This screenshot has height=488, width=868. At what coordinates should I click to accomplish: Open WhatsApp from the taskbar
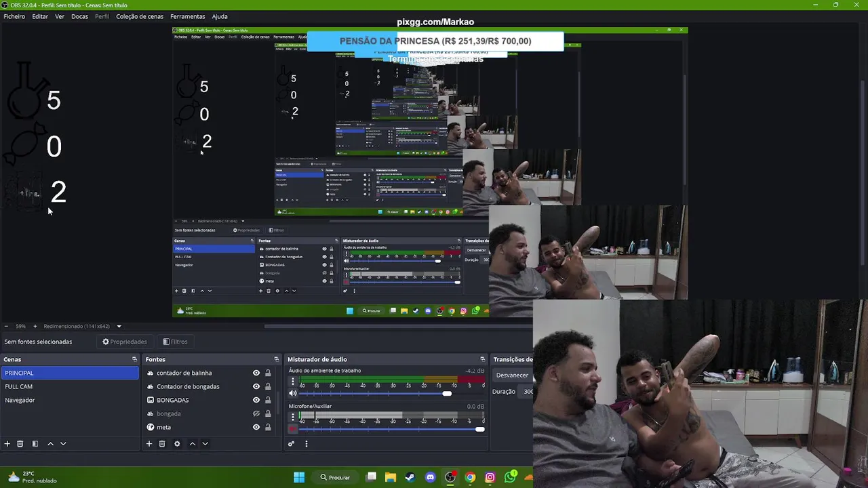point(510,476)
